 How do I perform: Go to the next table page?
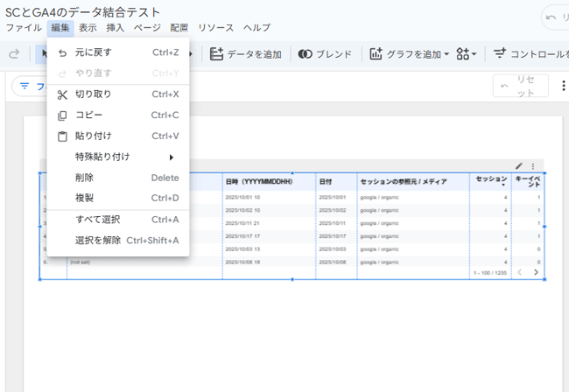tap(536, 272)
